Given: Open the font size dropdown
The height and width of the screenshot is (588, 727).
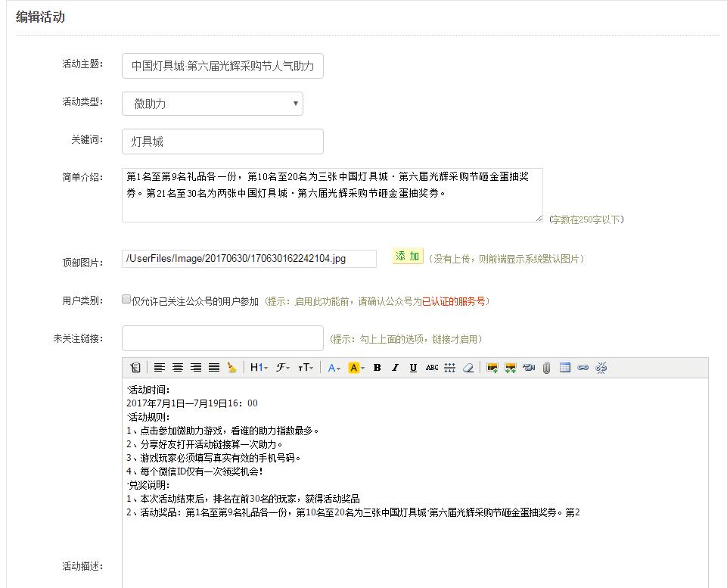Looking at the screenshot, I should pos(306,368).
